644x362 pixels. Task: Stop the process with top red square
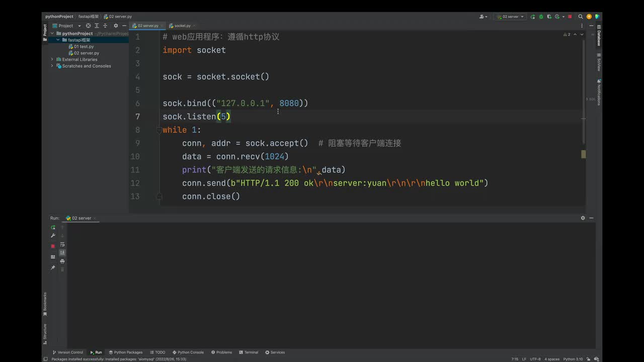coord(570,17)
